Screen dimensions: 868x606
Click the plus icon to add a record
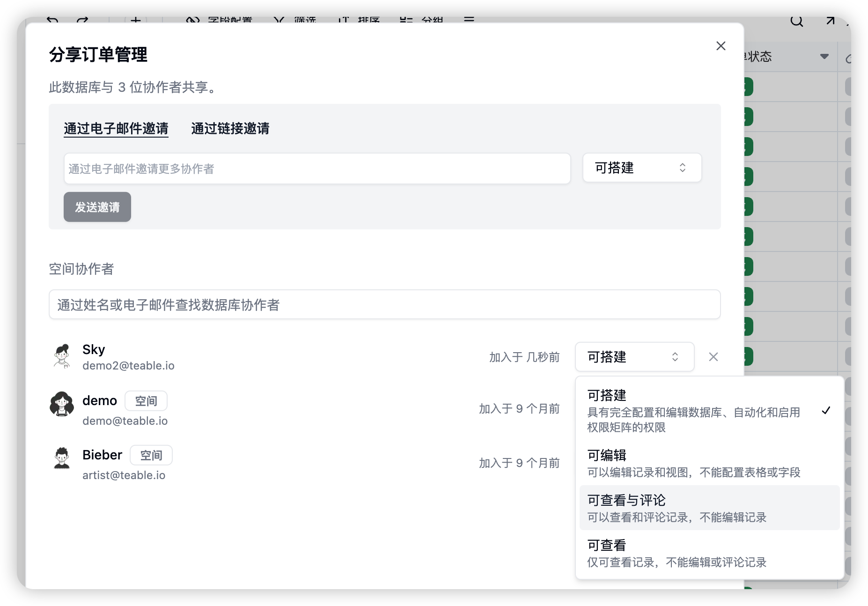135,20
